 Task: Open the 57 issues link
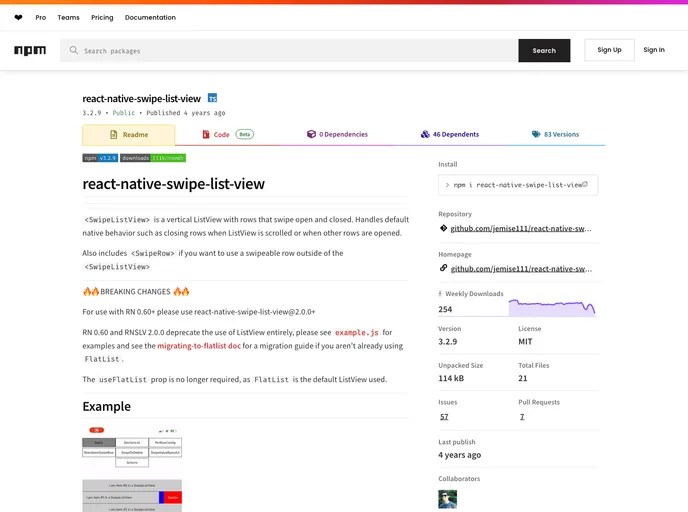444,417
